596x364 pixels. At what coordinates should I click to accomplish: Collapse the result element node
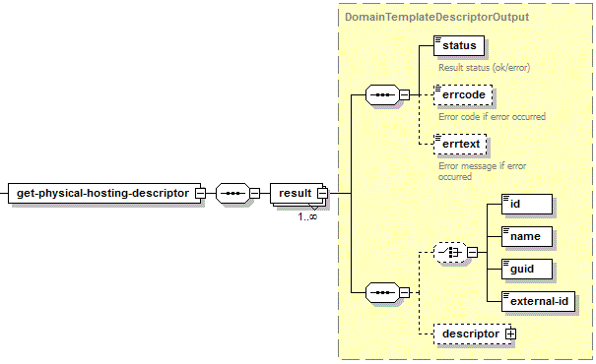[322, 193]
